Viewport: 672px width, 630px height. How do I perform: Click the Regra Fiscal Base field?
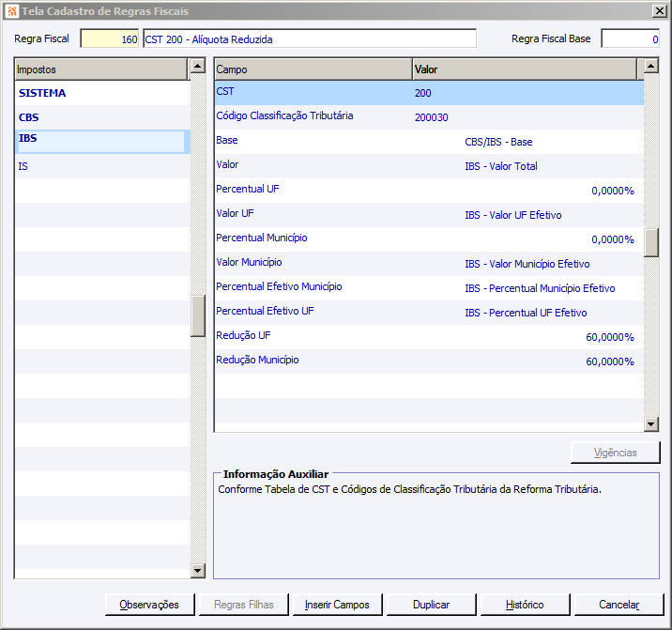630,39
